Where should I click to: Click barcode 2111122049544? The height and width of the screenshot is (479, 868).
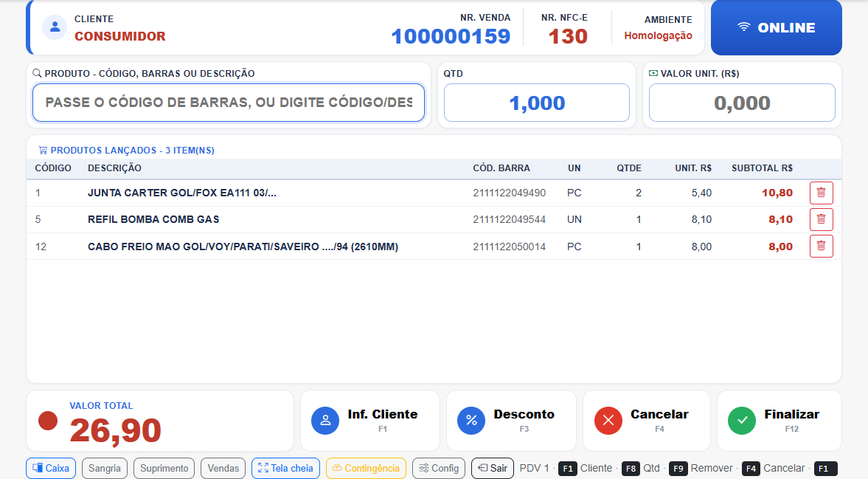510,219
